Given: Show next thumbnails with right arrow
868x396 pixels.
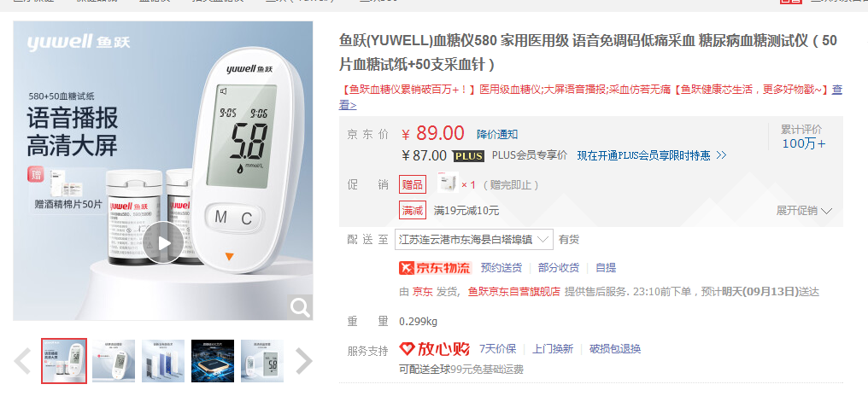Looking at the screenshot, I should point(304,362).
